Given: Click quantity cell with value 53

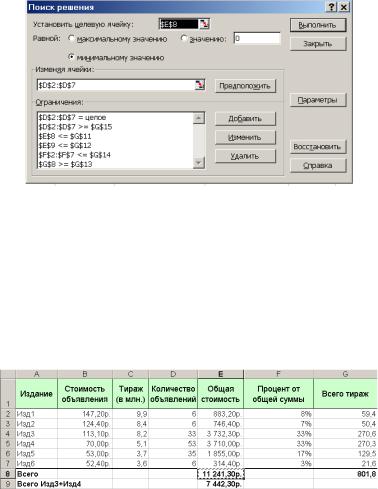Looking at the screenshot, I should tap(173, 444).
